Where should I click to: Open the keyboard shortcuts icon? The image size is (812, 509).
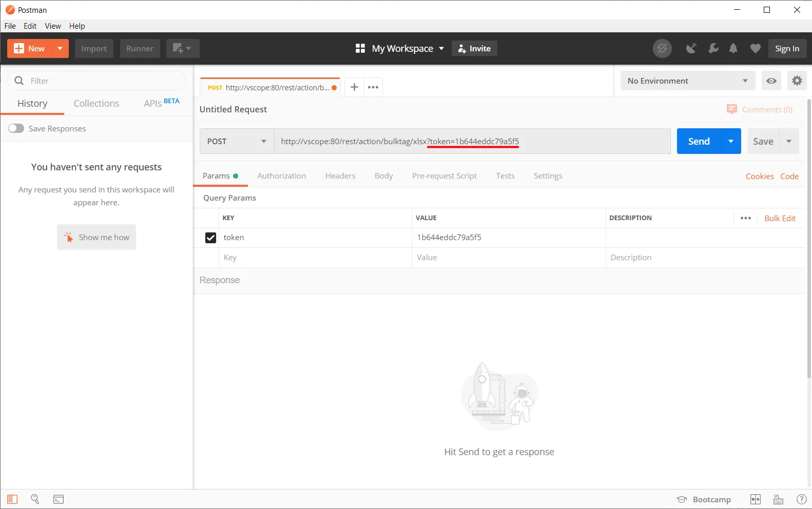(x=779, y=499)
